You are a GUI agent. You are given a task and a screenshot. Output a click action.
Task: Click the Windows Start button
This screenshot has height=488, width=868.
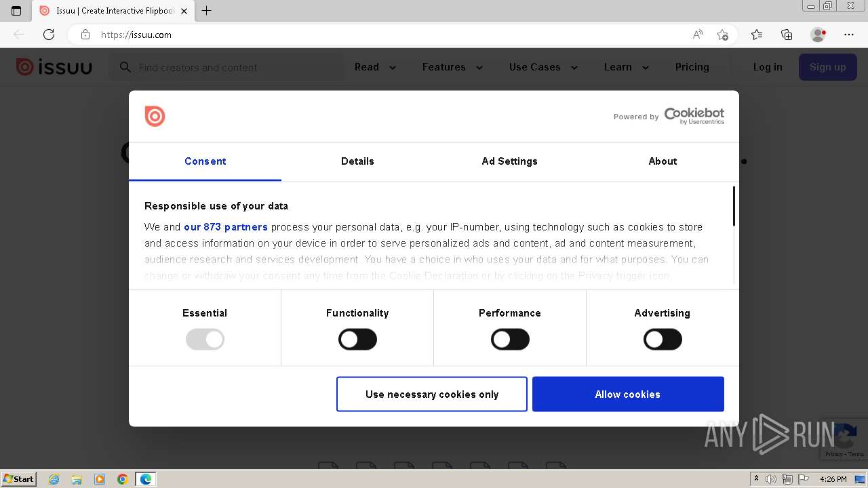[18, 479]
